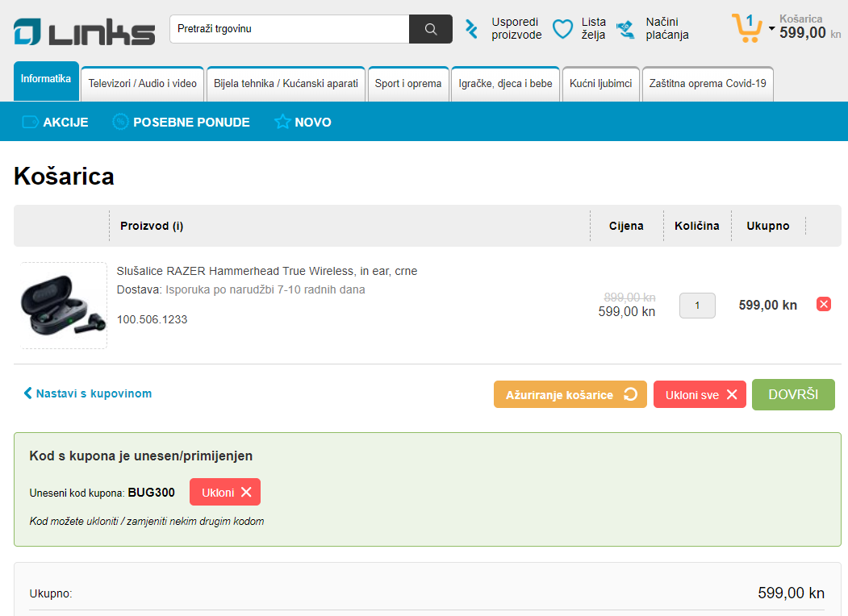Click the wishlist heart icon
The height and width of the screenshot is (616, 848).
pyautogui.click(x=562, y=29)
